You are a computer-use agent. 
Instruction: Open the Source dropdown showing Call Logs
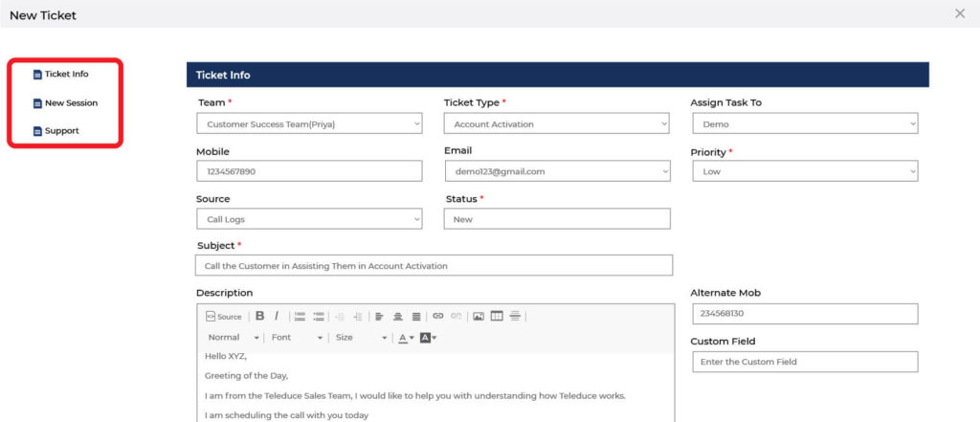coord(309,219)
